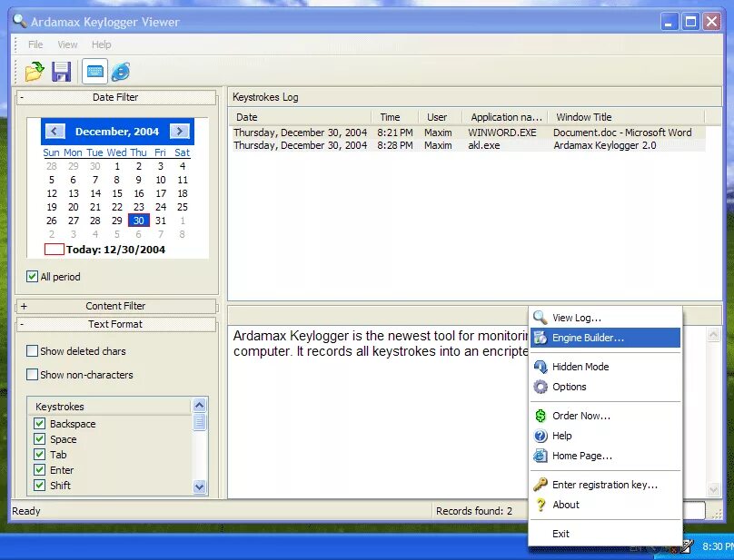Viewport: 734px width, 560px height.
Task: Open Options from the context menu
Action: (x=605, y=387)
